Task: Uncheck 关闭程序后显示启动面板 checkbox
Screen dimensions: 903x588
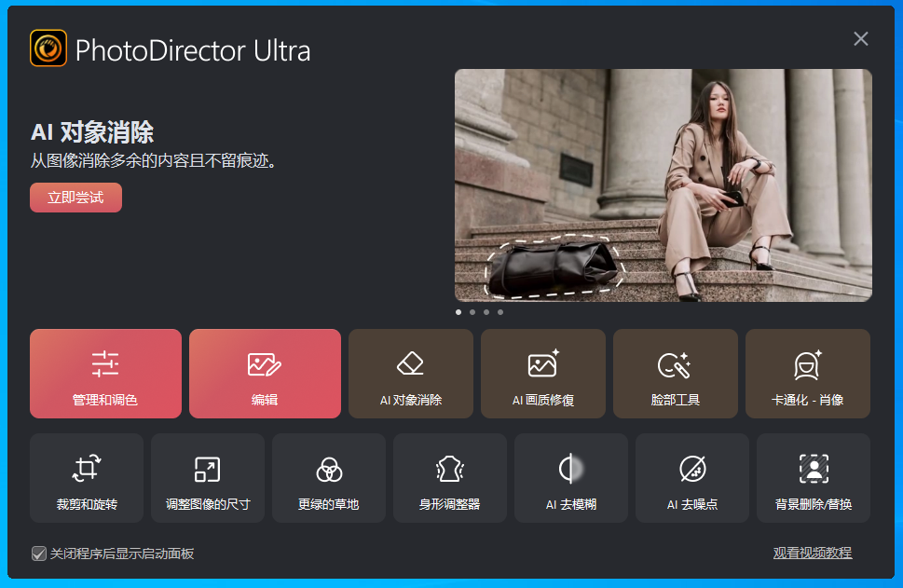Action: click(x=39, y=554)
